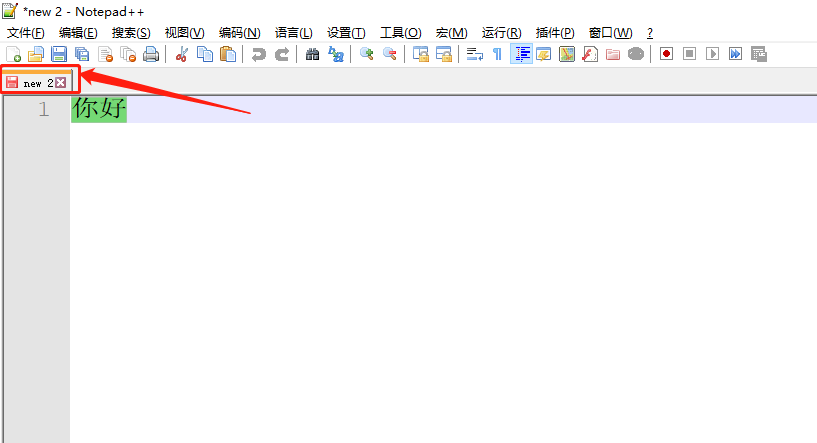Create a new document via toolbar
The image size is (817, 443).
point(13,54)
